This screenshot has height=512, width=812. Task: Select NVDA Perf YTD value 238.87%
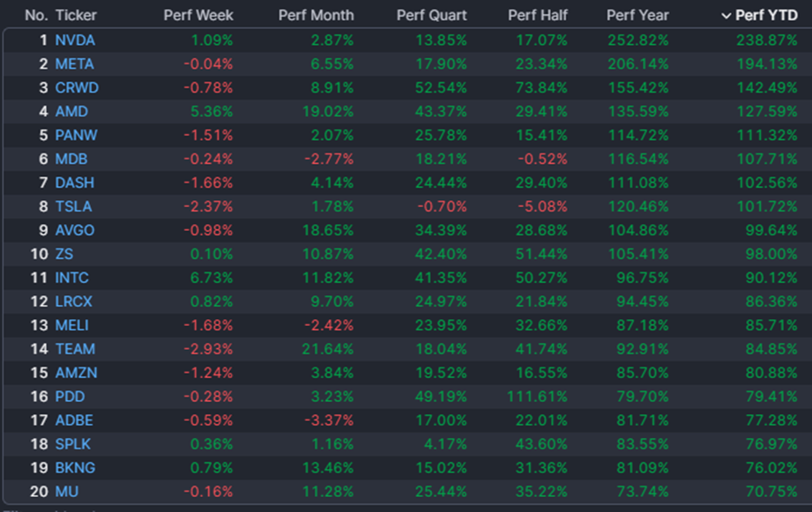[x=767, y=41]
